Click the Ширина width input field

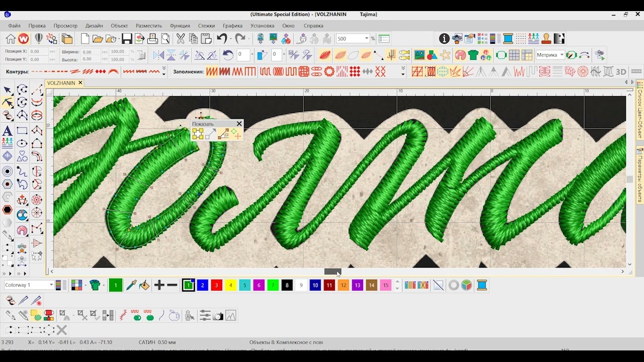click(x=91, y=51)
